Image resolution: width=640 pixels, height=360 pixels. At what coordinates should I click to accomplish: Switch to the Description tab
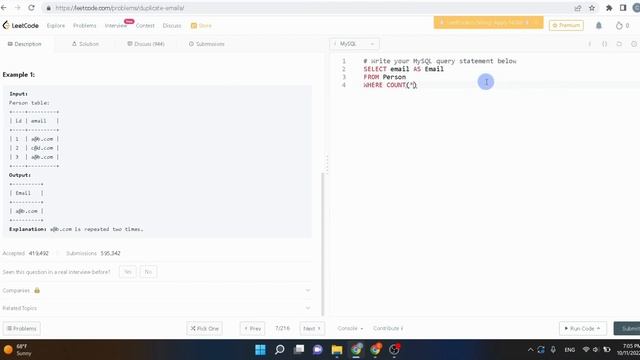point(24,44)
